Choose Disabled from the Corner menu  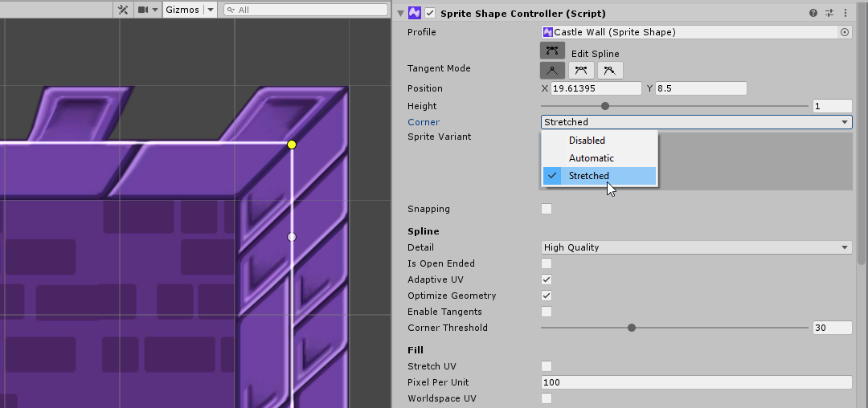(x=587, y=141)
